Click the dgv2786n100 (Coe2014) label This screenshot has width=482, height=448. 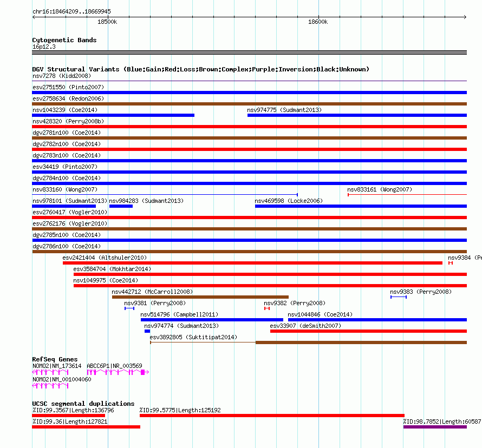point(67,246)
